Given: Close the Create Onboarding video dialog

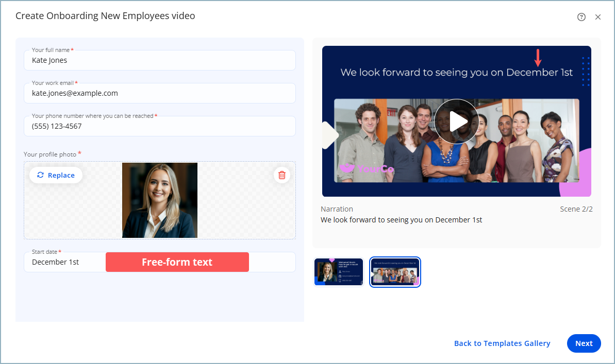Looking at the screenshot, I should (x=598, y=17).
